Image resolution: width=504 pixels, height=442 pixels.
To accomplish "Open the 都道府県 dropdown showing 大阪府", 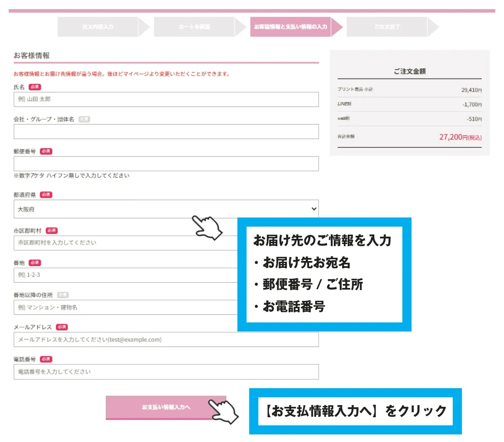I will [x=166, y=209].
